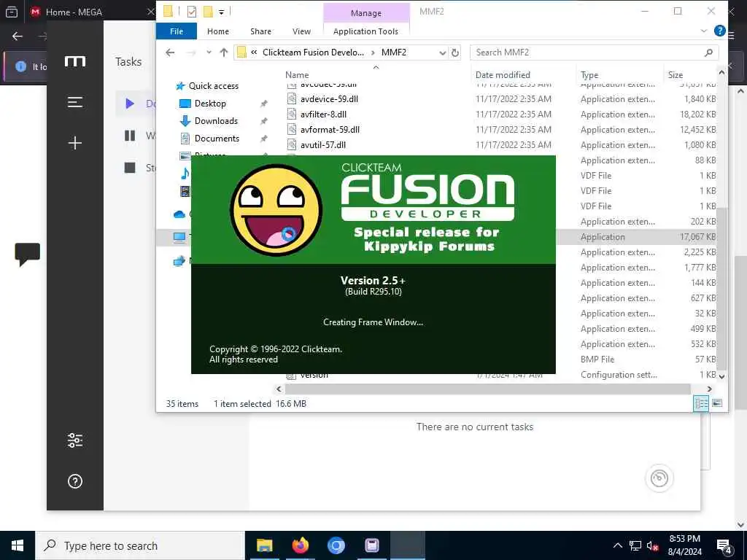Click the speed gauge icon in MEGA tasks pane
The width and height of the screenshot is (747, 560).
tap(659, 478)
